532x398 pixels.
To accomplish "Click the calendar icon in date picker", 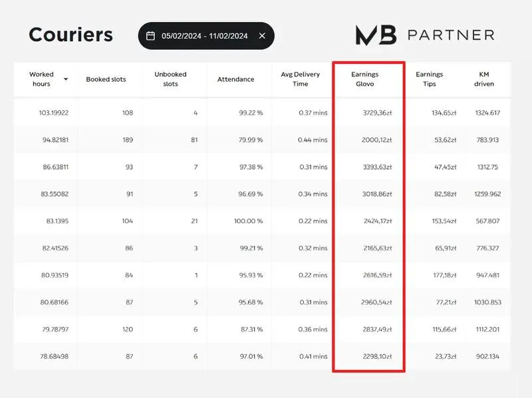I will click(x=151, y=36).
